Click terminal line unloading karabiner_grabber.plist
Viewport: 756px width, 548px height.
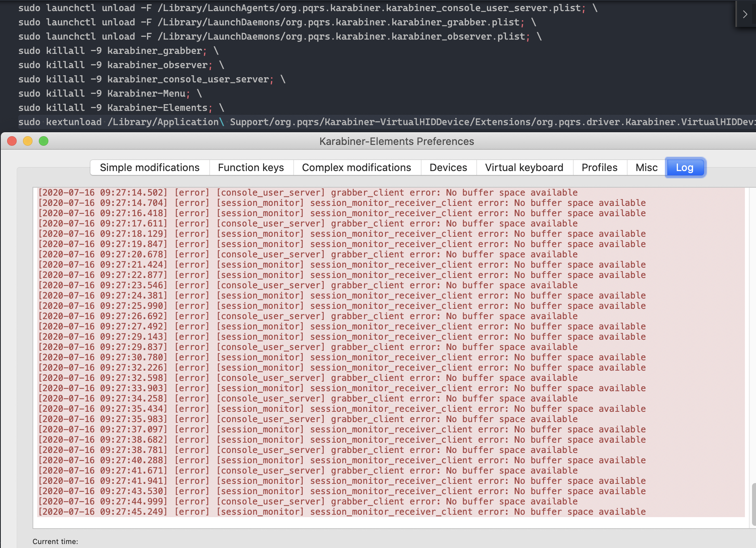click(x=277, y=22)
